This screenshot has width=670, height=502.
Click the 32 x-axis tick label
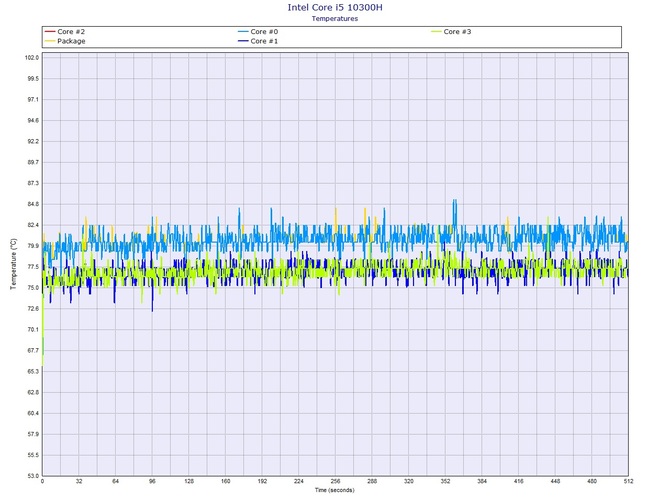point(79,481)
